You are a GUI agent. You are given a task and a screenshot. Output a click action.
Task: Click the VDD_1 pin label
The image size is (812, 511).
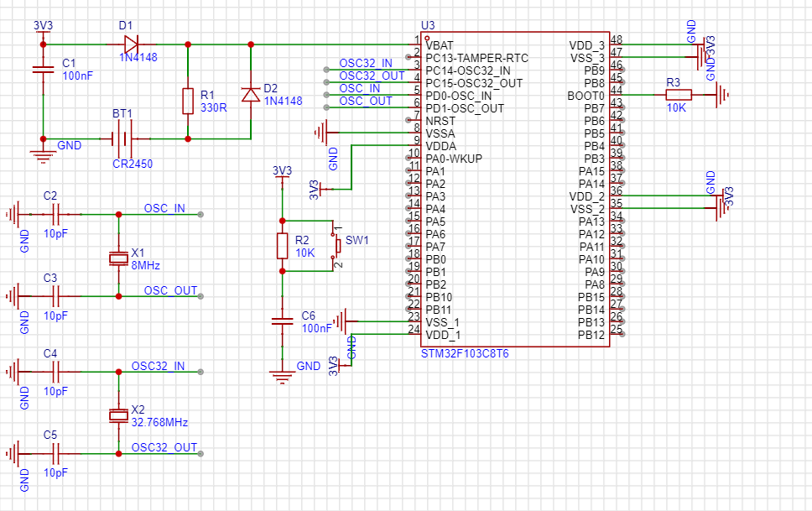coord(443,335)
